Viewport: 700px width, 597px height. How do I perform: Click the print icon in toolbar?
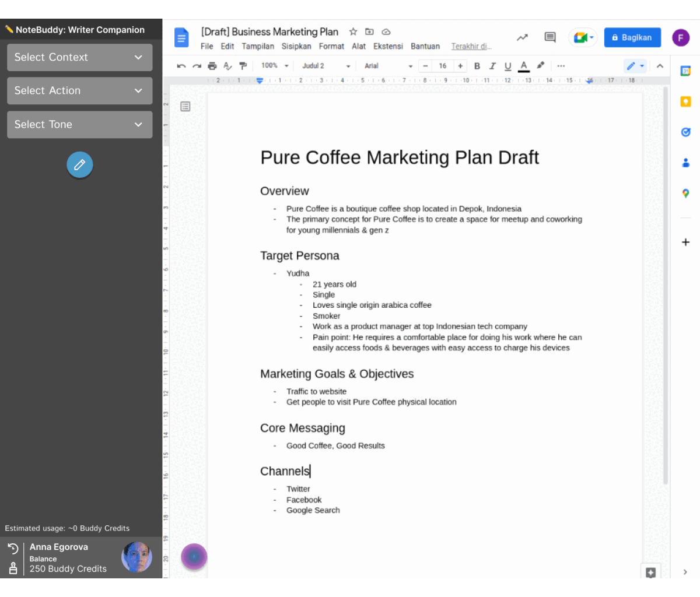pos(212,66)
